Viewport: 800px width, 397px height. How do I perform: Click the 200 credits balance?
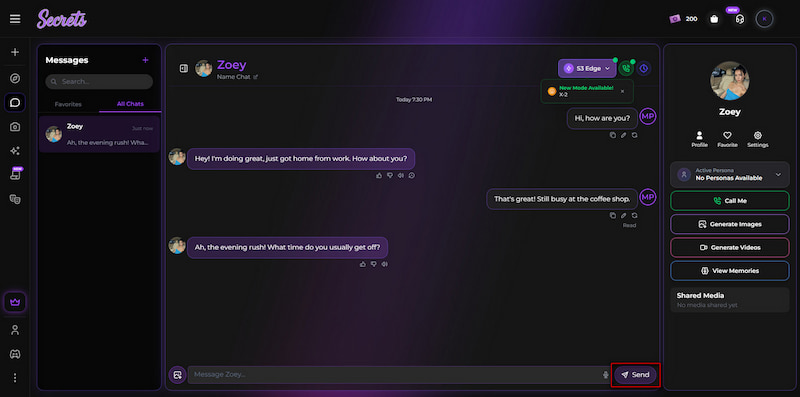(x=684, y=19)
